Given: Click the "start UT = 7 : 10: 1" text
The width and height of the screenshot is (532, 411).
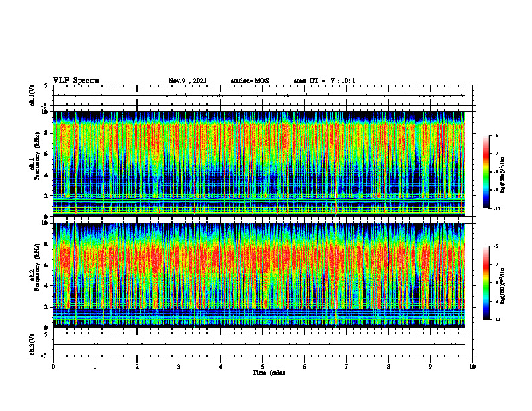Looking at the screenshot, I should click(x=324, y=81).
